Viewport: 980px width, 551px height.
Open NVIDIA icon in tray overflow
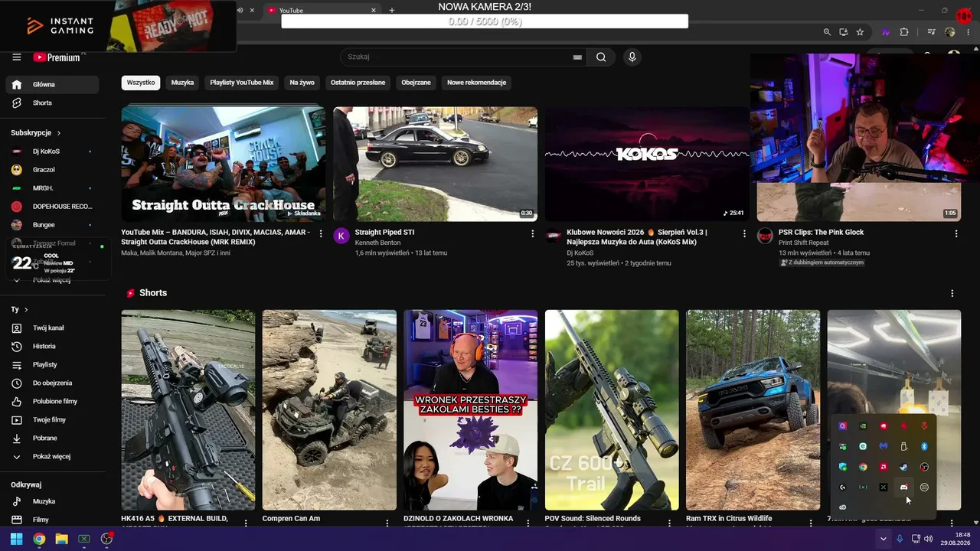click(x=863, y=425)
